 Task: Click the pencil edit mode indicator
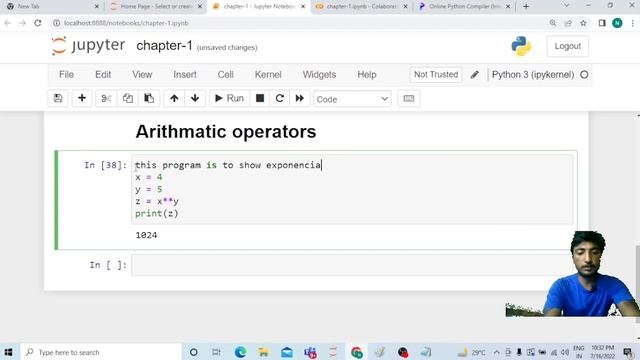(x=474, y=75)
